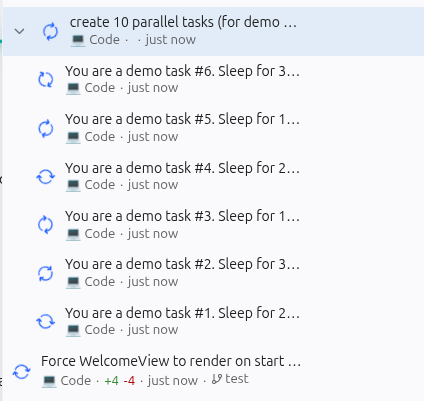Click the laptop Code icon under demo task #2
Screen dimensions: 424x401
click(73, 282)
